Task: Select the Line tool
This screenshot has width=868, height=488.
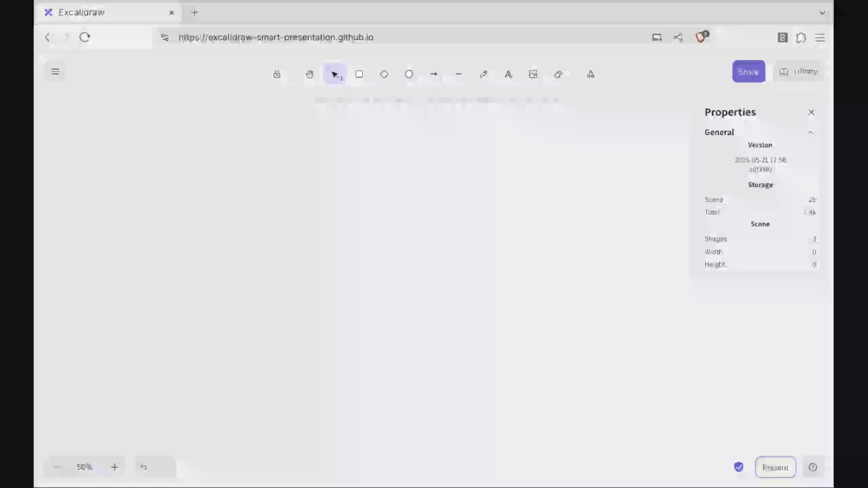Action: click(458, 74)
